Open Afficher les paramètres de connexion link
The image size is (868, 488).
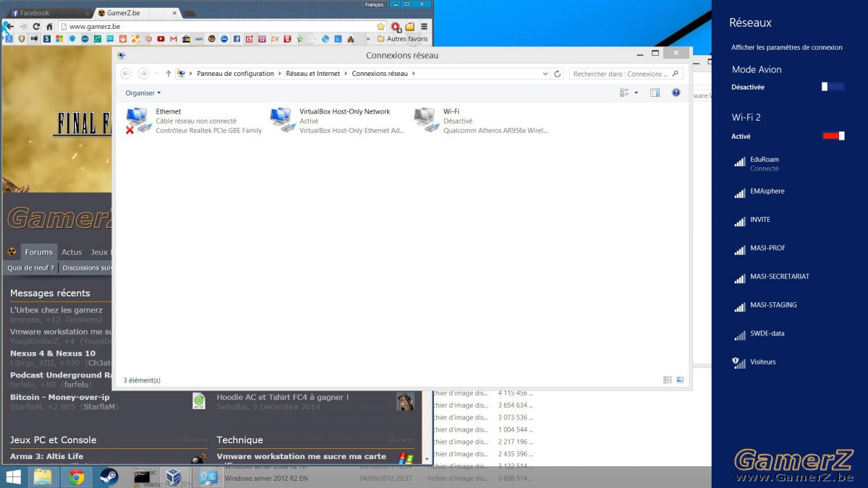tap(787, 48)
